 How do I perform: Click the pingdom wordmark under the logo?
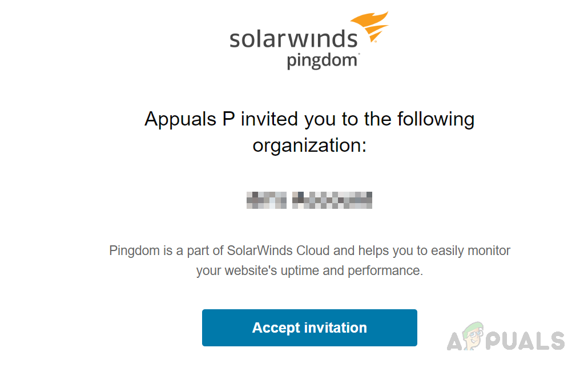coord(321,60)
